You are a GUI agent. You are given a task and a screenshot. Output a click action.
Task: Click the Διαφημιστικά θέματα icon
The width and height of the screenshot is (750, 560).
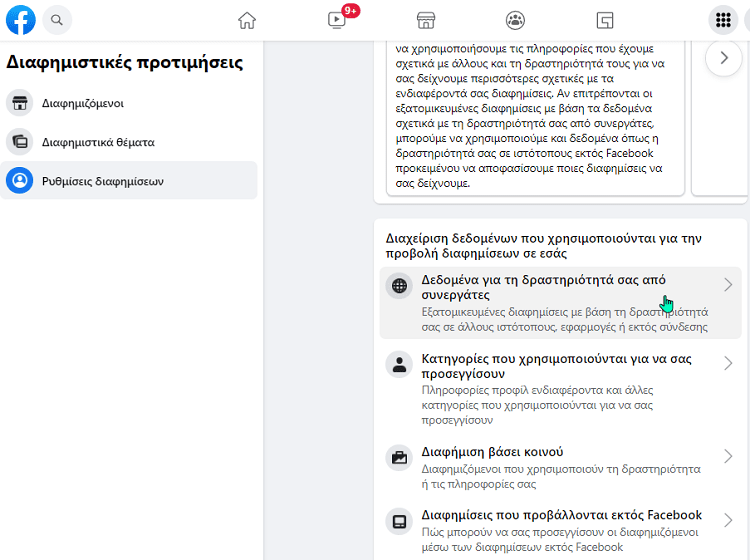(x=20, y=142)
